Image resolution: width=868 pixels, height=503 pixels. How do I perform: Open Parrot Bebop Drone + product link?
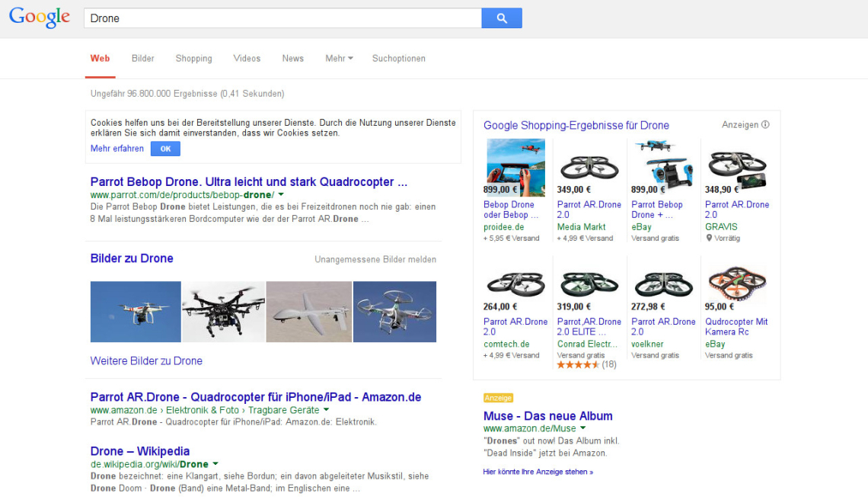657,210
